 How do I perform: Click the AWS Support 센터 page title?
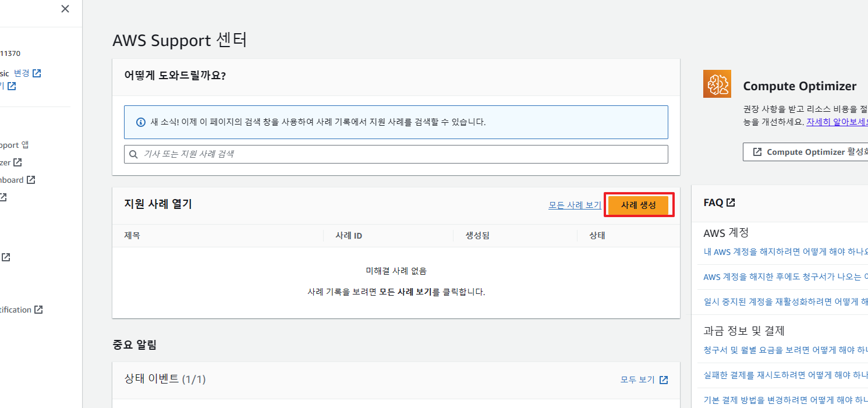pos(180,40)
